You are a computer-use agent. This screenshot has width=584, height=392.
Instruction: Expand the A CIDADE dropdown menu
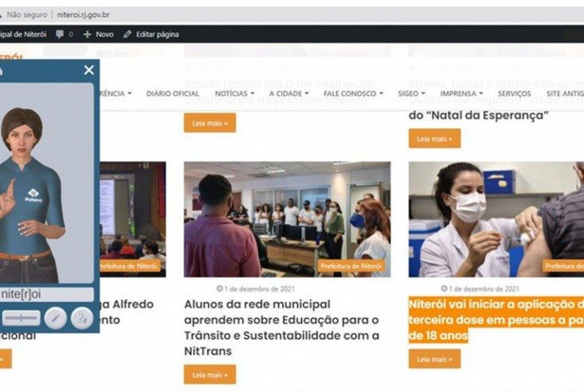click(289, 93)
